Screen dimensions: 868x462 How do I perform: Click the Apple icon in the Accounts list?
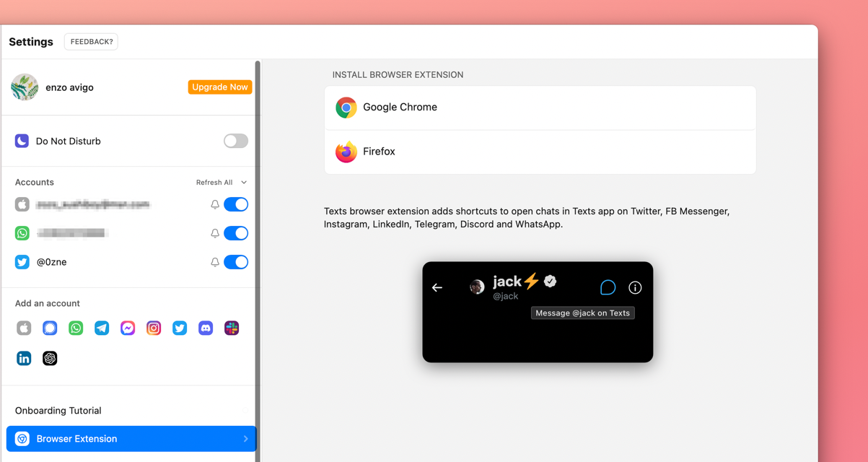(22, 204)
